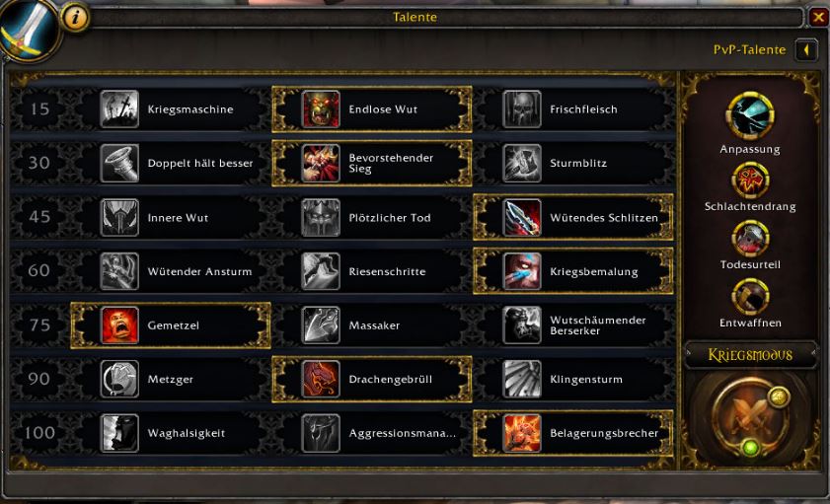This screenshot has height=504, width=830.
Task: Choose the Klingensturm talent icon
Action: [x=521, y=379]
